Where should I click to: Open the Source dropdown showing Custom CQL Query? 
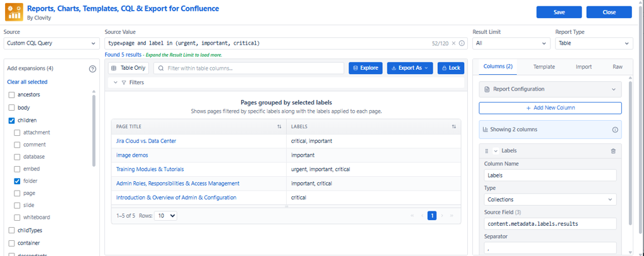[52, 43]
